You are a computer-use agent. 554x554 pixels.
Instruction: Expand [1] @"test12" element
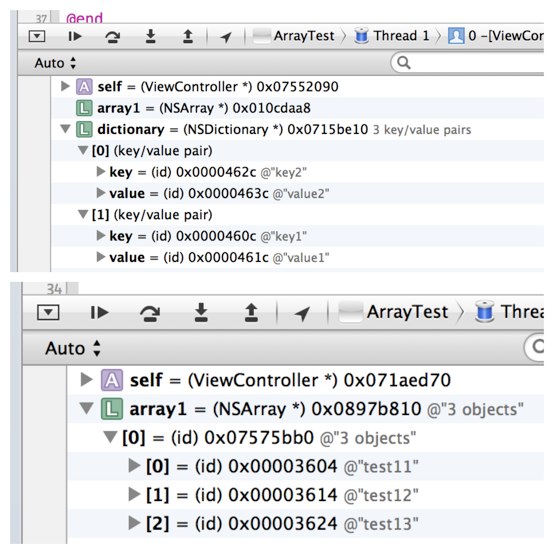coord(134,494)
